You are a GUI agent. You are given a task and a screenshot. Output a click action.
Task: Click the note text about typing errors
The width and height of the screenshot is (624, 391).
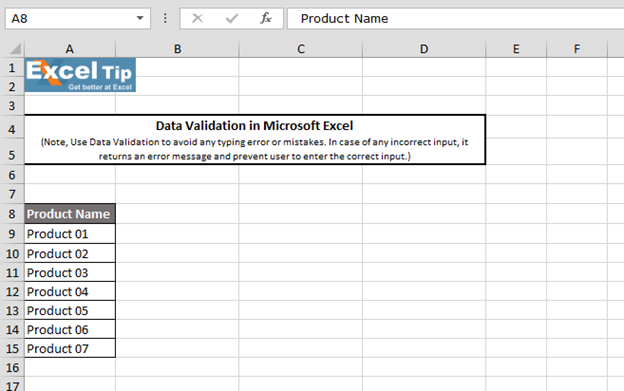(255, 149)
